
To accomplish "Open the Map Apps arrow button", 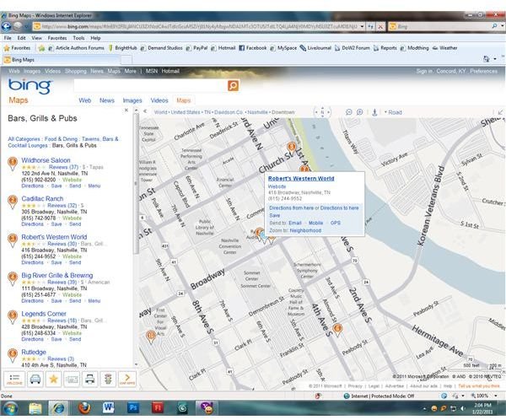I will 126,379.
